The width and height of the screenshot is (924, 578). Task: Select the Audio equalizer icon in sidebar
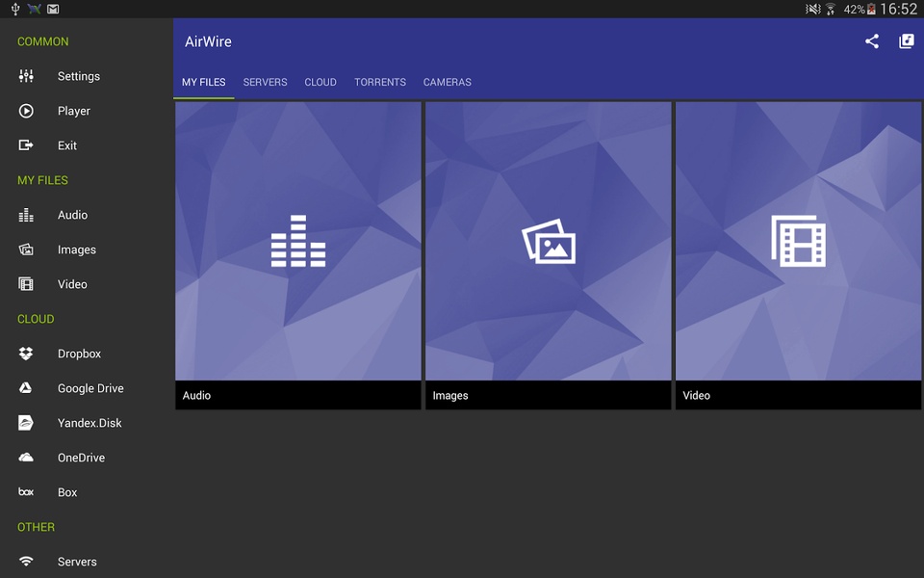click(x=26, y=215)
